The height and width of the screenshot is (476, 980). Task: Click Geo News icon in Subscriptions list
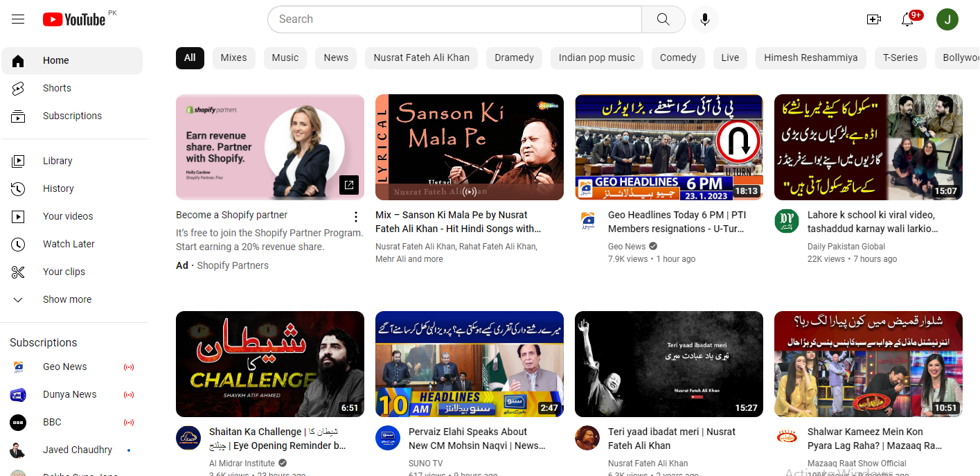(x=18, y=367)
